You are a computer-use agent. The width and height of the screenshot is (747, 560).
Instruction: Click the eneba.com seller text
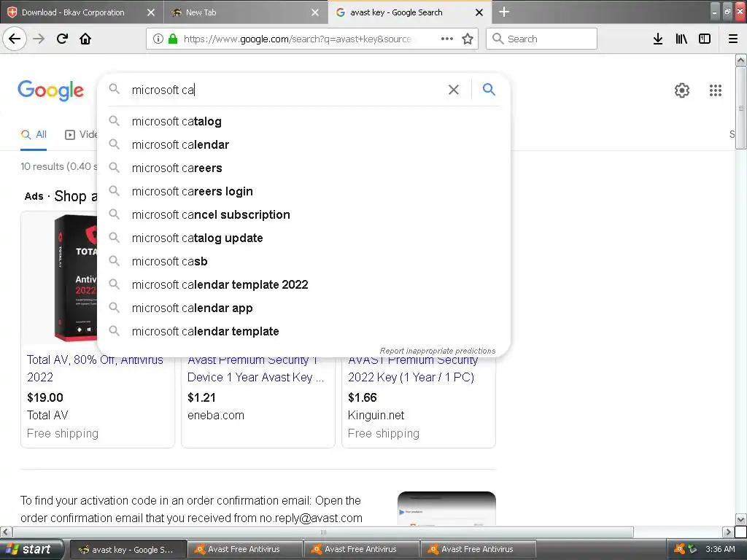pos(216,415)
